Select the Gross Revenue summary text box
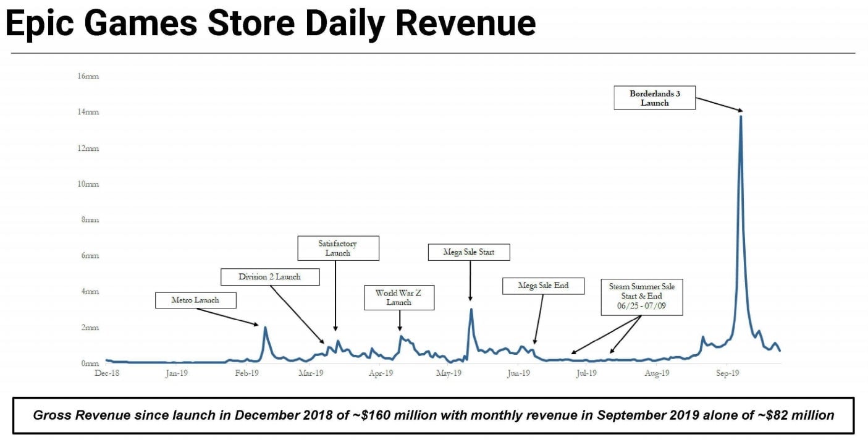Screen dimensions: 868x442 pyautogui.click(x=433, y=415)
